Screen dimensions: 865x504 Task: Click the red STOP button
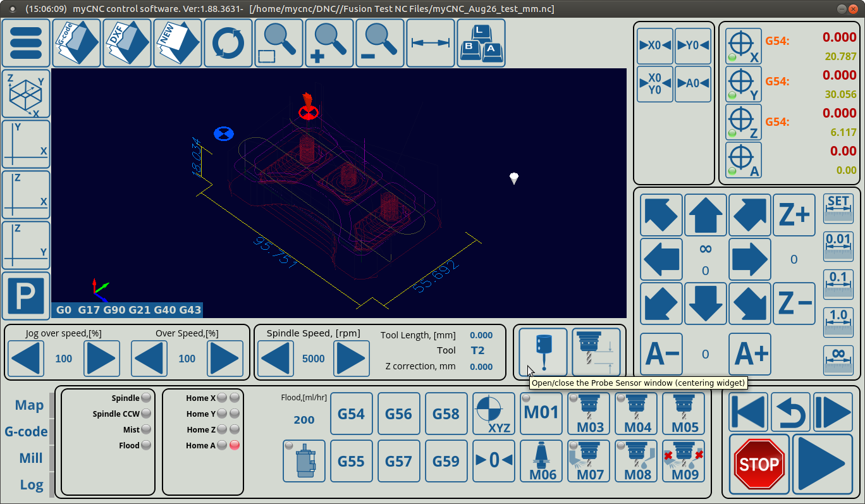pyautogui.click(x=759, y=464)
